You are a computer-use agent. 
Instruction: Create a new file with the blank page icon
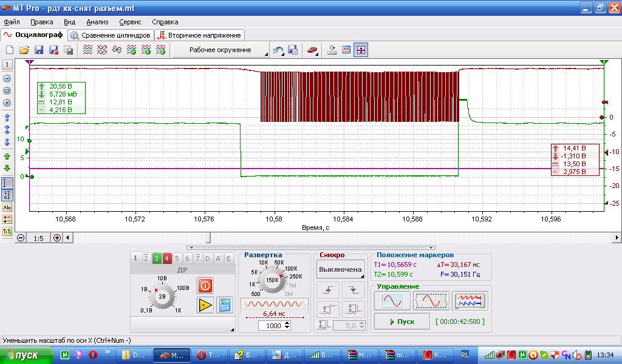coord(10,50)
